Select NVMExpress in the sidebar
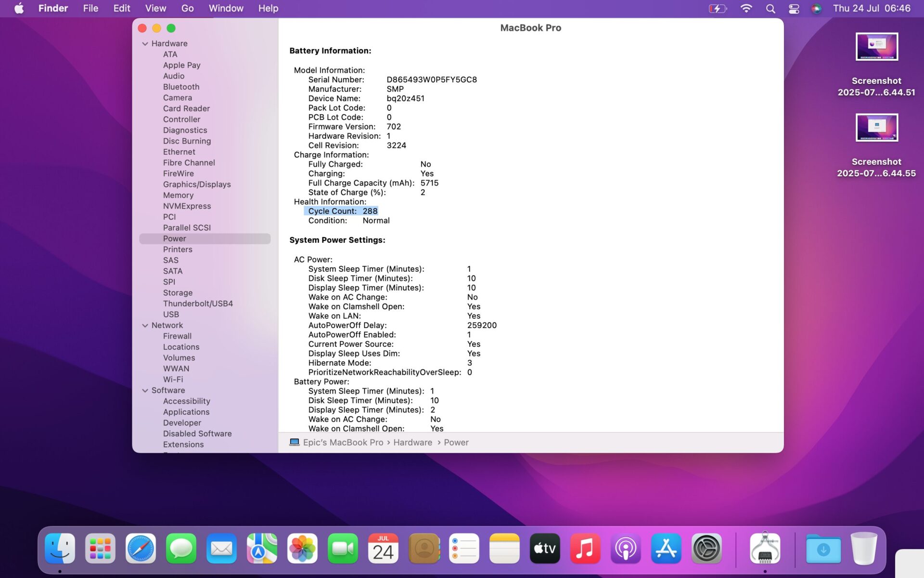 (x=187, y=206)
